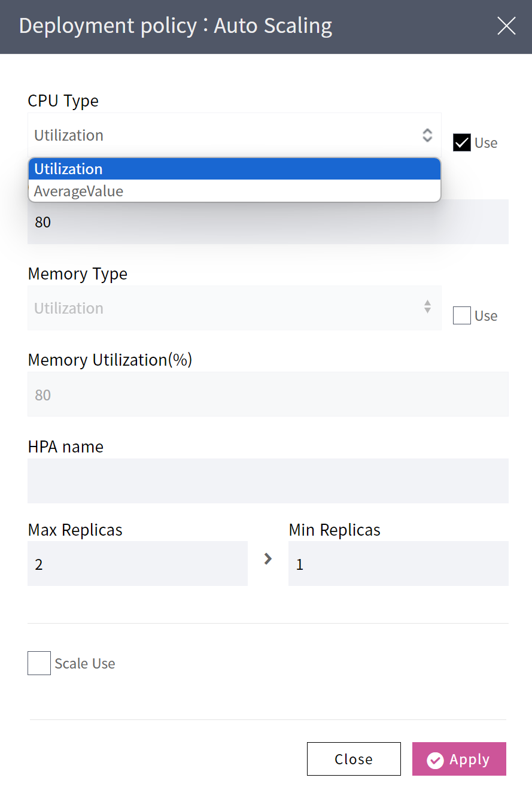Click the checkmark icon on Apply button
This screenshot has height=805, width=532.
click(x=435, y=760)
